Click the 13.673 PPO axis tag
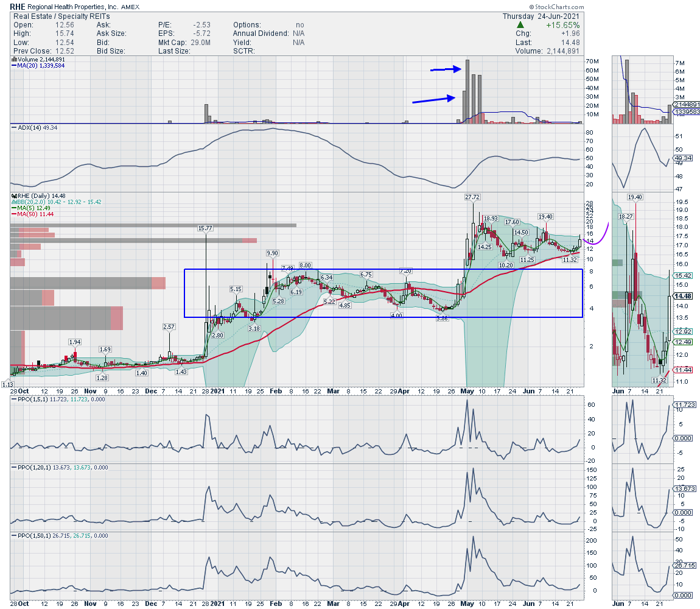 (685, 489)
